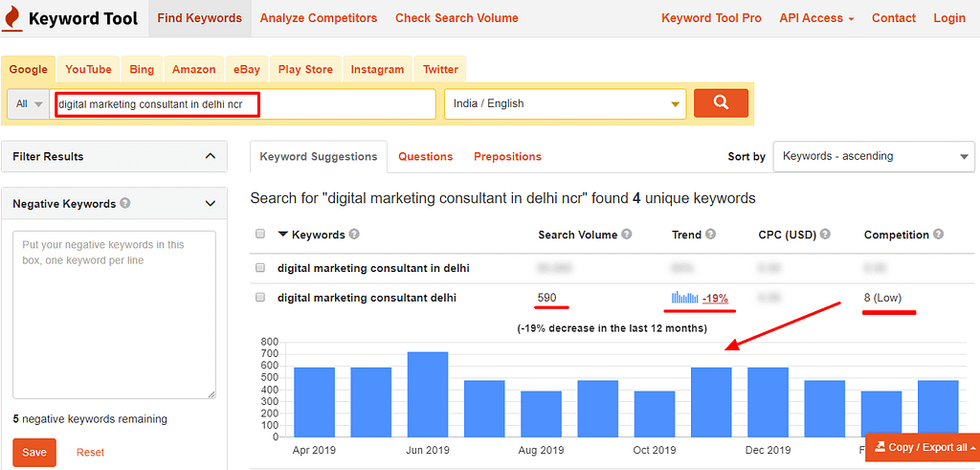
Task: Open the India / English language dropdown
Action: point(565,103)
